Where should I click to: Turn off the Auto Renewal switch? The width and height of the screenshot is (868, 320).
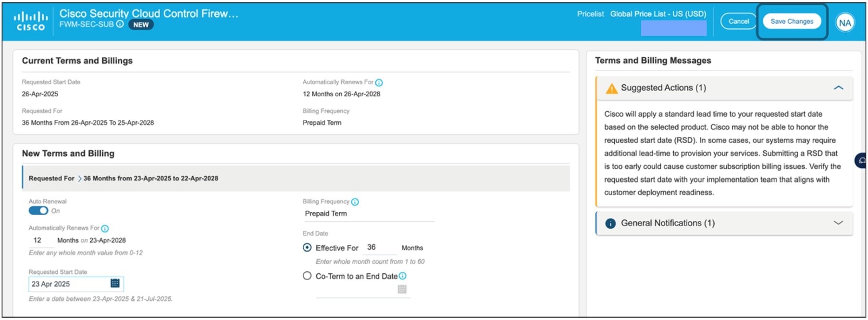38,211
